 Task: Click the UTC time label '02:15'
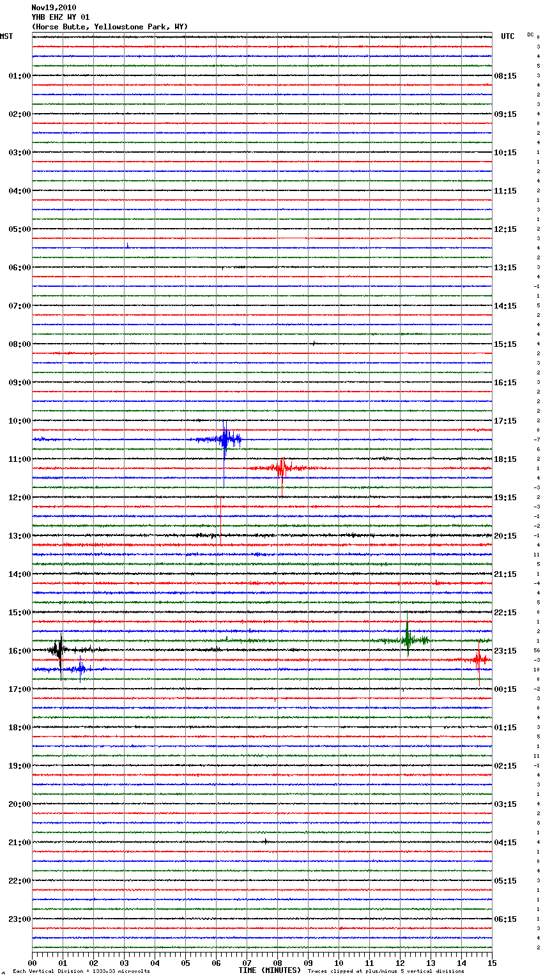505,766
